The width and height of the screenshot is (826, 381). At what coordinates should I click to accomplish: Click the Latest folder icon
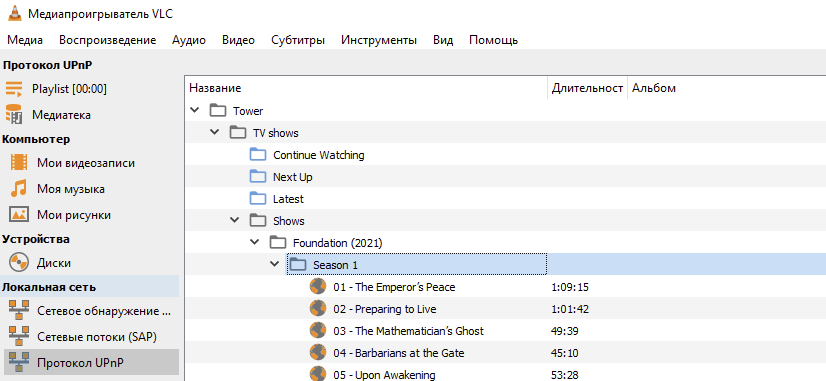[258, 199]
